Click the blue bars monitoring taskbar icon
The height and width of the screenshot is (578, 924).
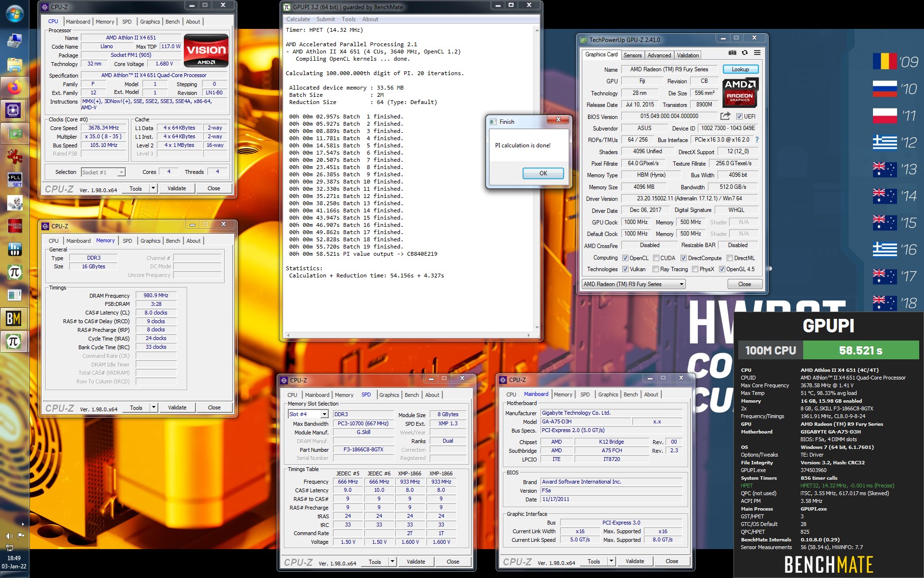pos(14,249)
